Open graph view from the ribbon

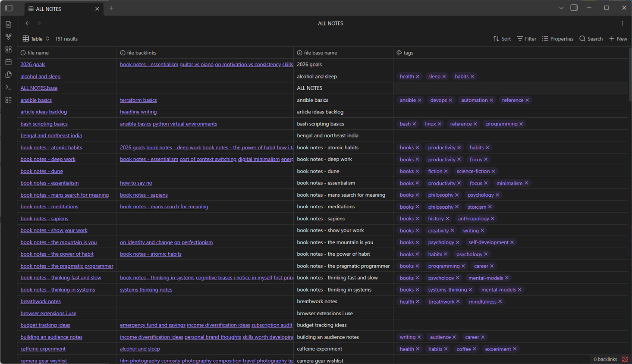coord(8,37)
